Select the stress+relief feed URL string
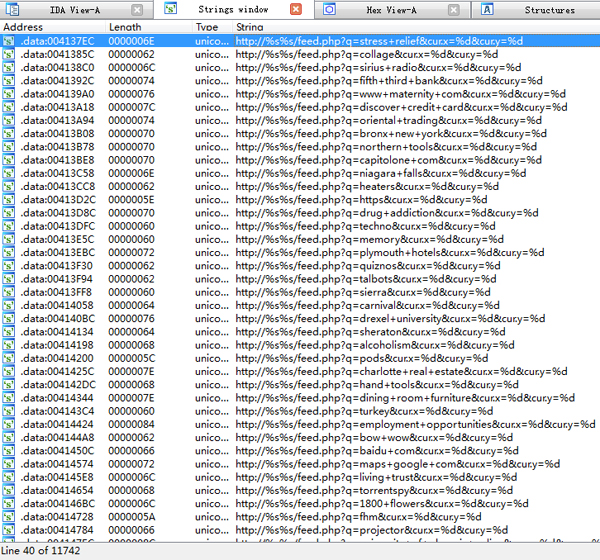Screen dimensions: 600x560 coord(379,41)
